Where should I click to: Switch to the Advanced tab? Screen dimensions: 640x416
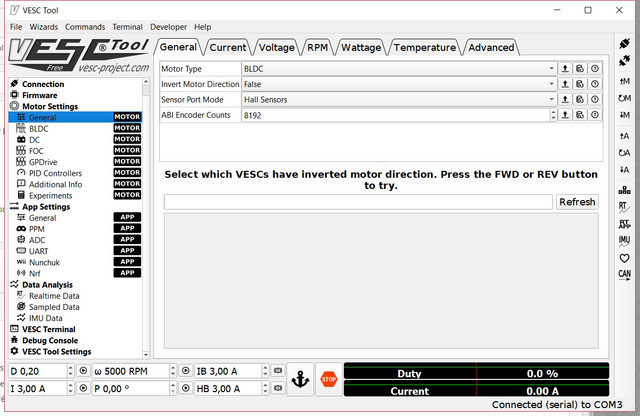[x=491, y=47]
